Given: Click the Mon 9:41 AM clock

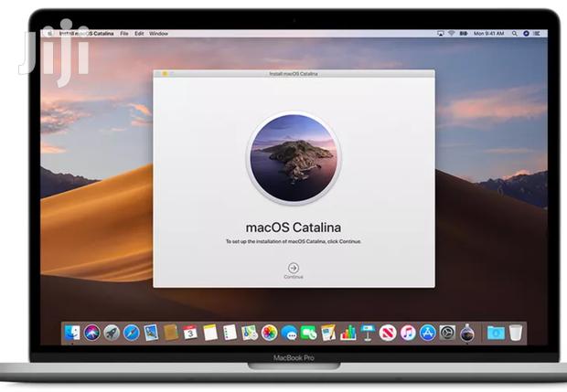Looking at the screenshot, I should point(488,33).
